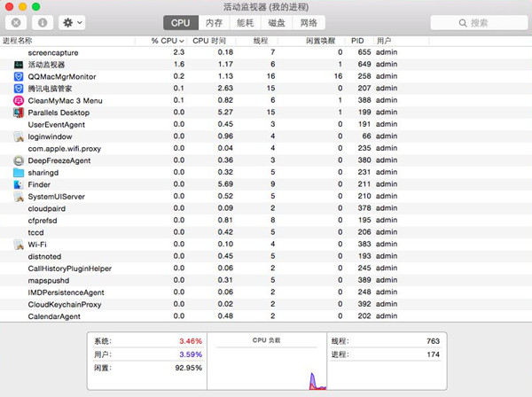Sort by the PID column header
The image size is (532, 397).
(x=356, y=41)
